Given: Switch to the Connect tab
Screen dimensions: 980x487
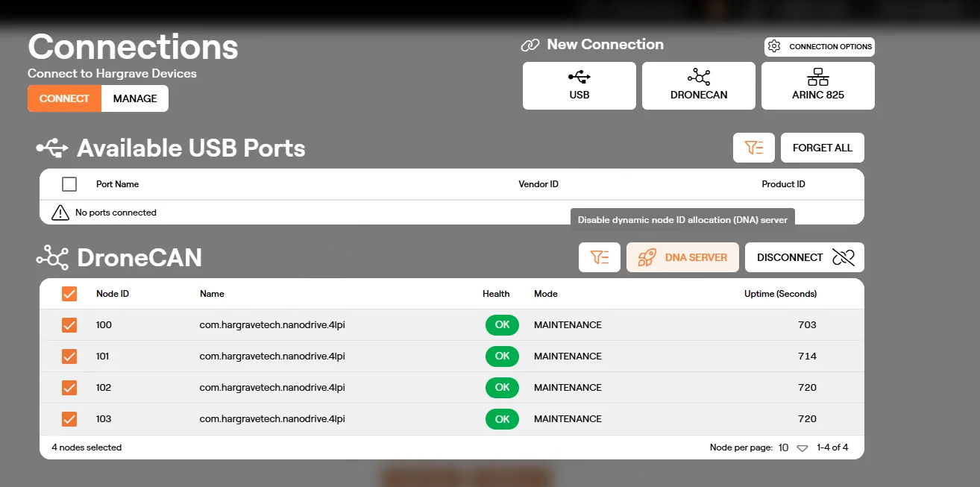Looking at the screenshot, I should coord(65,98).
